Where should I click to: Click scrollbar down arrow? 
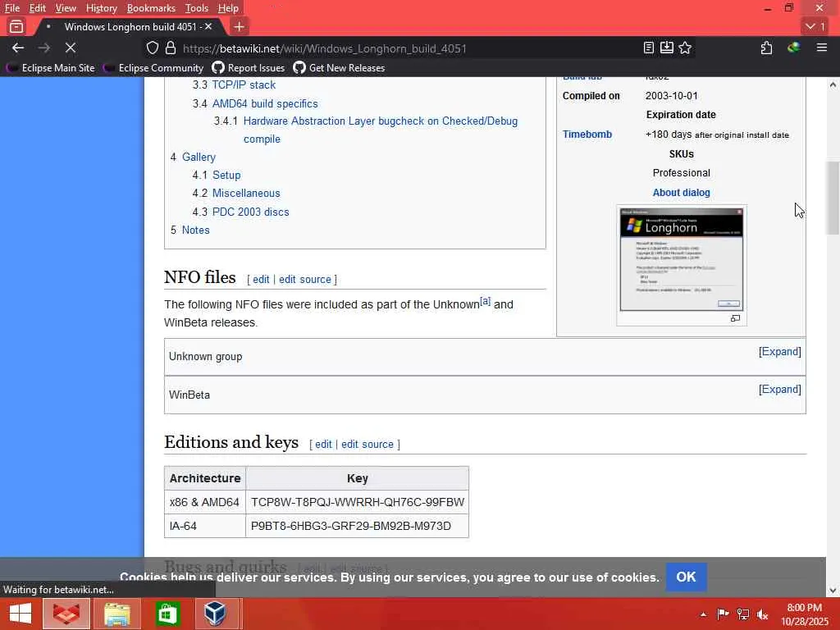833,591
